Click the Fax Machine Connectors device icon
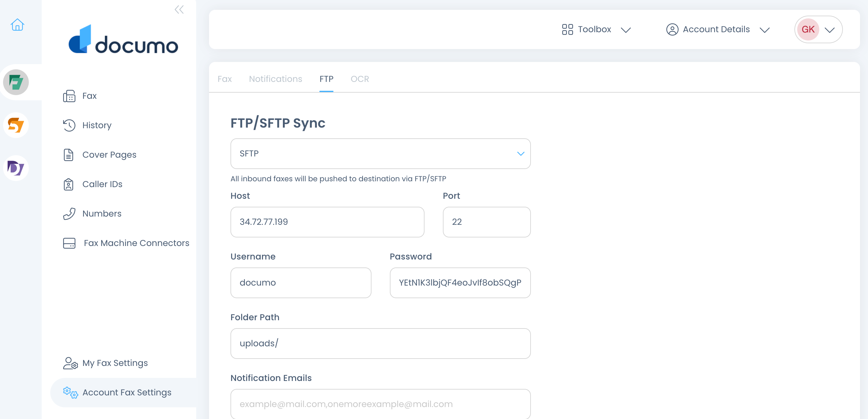This screenshot has height=419, width=868. (x=69, y=243)
